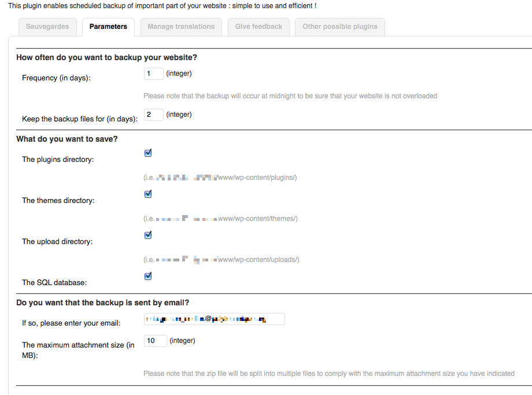Focus the Keep the backup files for field
This screenshot has height=395, width=532.
(x=154, y=115)
